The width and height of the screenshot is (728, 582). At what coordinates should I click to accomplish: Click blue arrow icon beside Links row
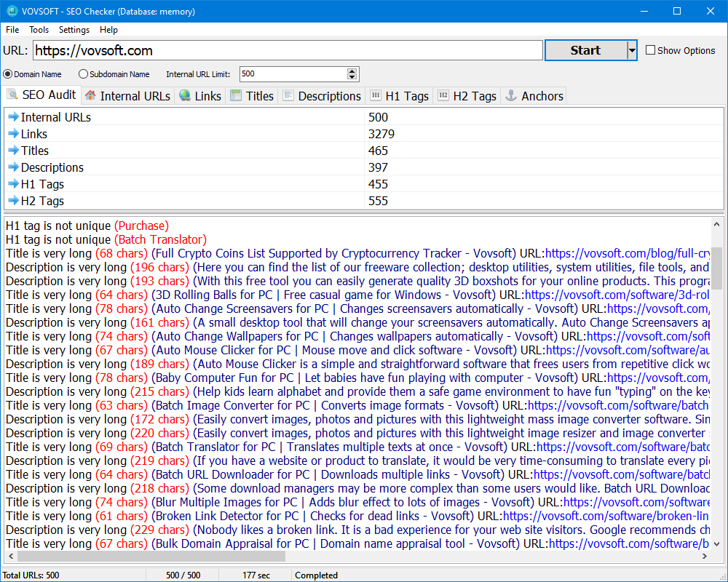pyautogui.click(x=13, y=133)
